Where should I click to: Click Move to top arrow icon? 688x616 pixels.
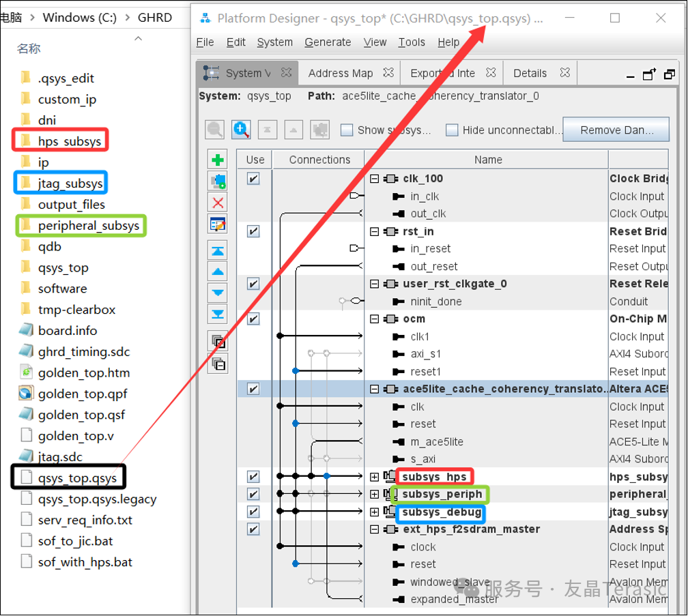218,251
